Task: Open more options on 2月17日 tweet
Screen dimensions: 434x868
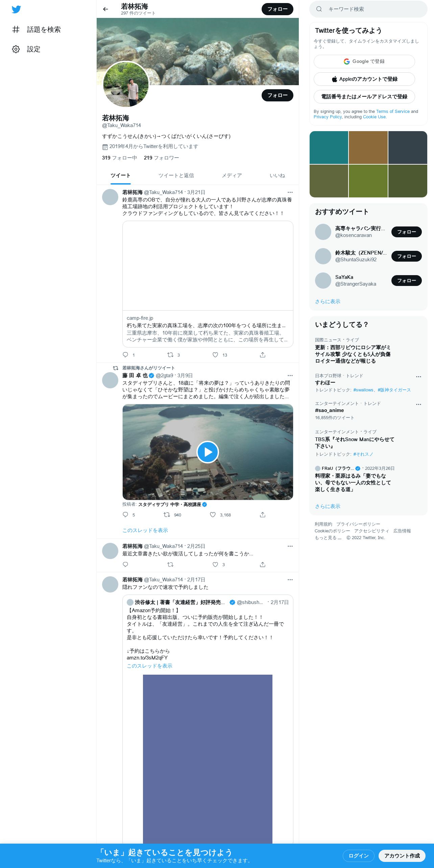Action: click(x=290, y=580)
